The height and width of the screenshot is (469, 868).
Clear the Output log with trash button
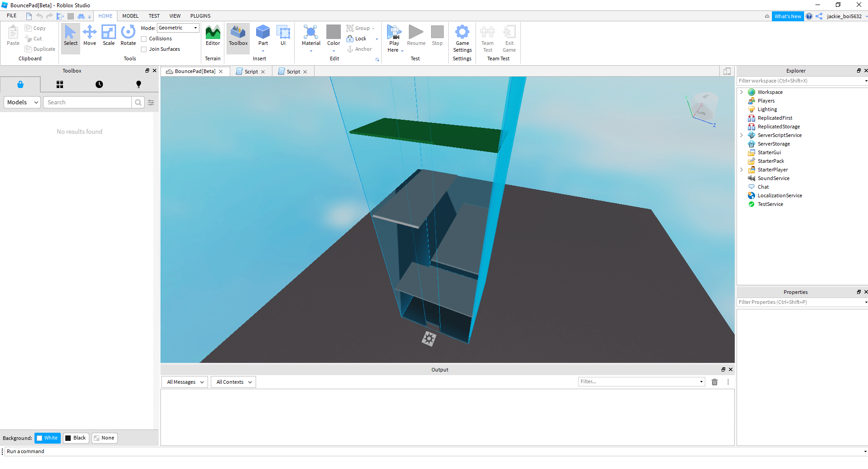[x=714, y=382]
